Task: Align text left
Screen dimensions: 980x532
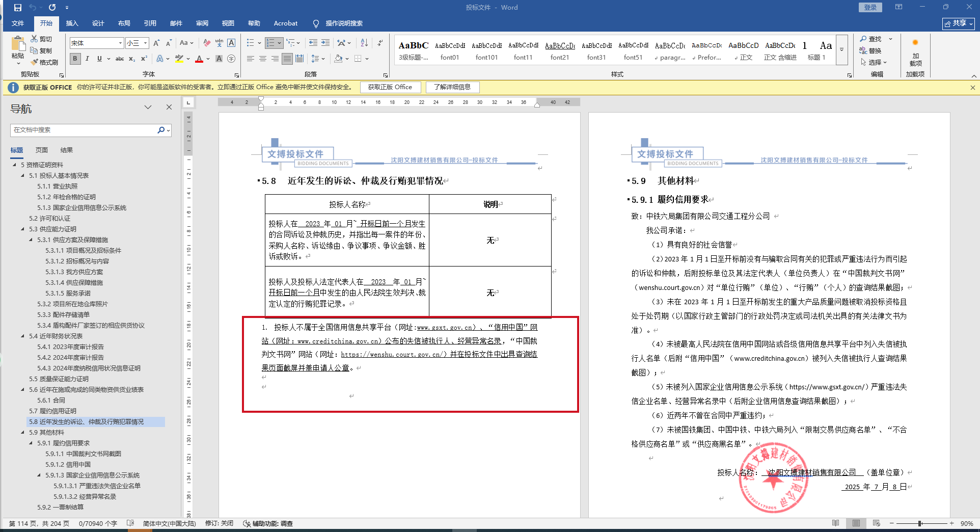Action: click(251, 59)
